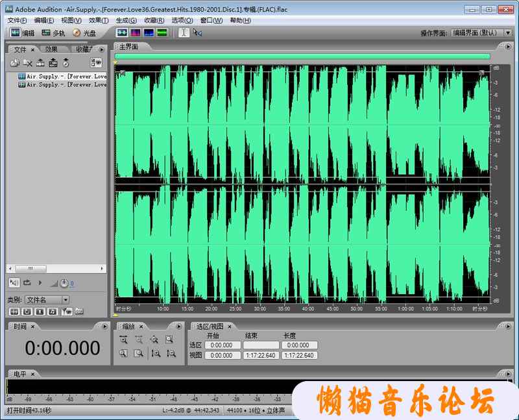519x420 pixels.
Task: Open the 类别 sort-by dropdown
Action: (x=47, y=300)
